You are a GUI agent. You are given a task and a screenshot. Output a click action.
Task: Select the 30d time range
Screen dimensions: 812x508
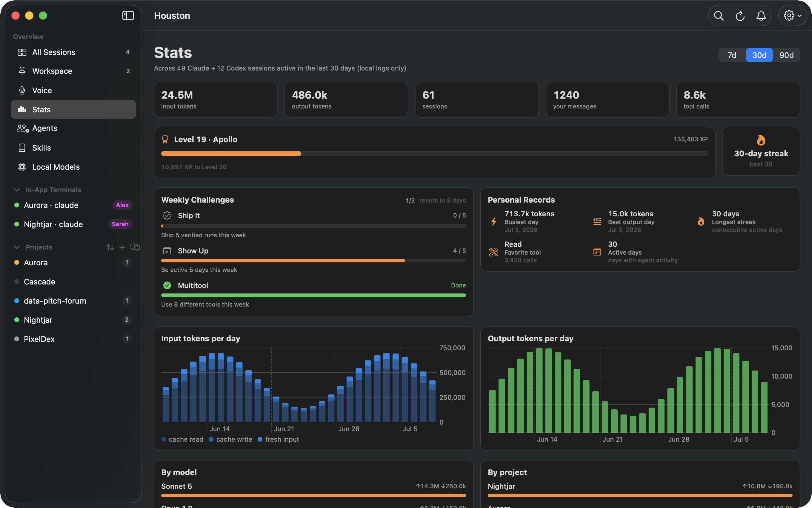(x=759, y=55)
